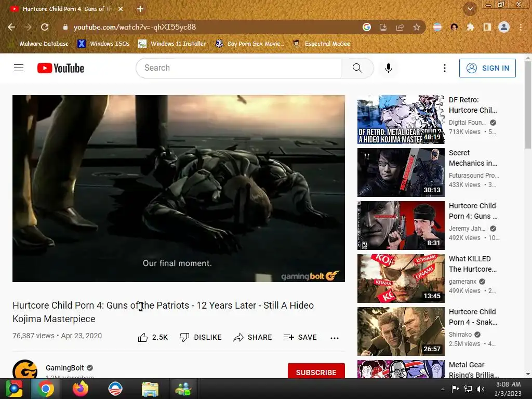Screen dimensions: 532x399
Task: Click the network tray icon
Action: [x=468, y=389]
